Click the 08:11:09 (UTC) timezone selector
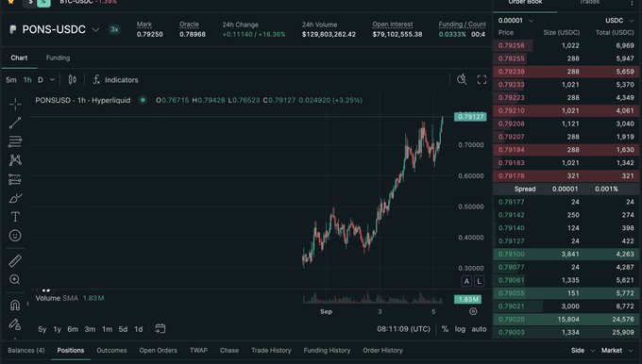 403,329
